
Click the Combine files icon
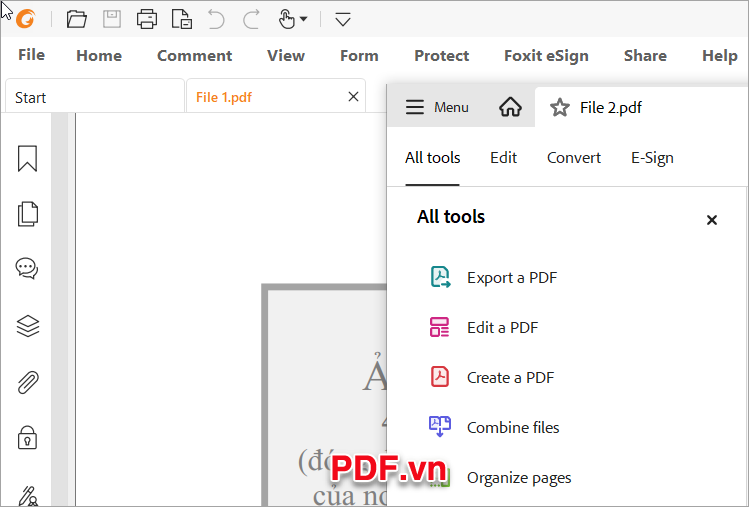(x=439, y=427)
